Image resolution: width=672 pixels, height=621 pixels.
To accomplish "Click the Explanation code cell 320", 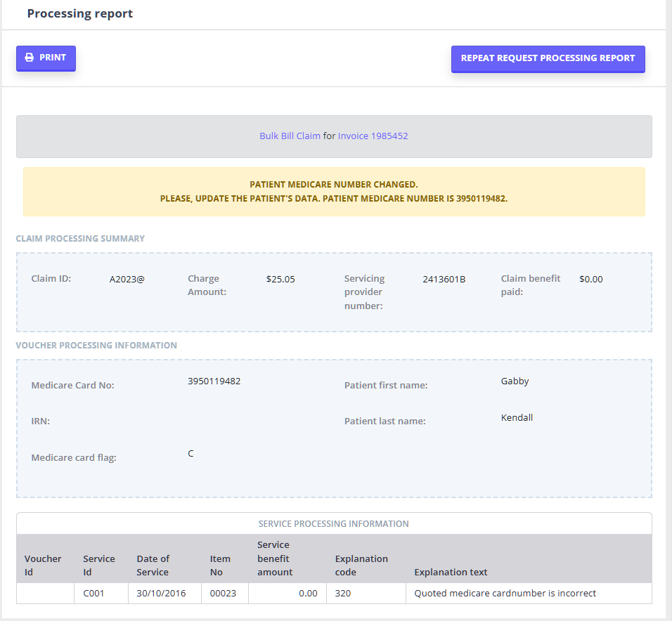I will pyautogui.click(x=342, y=594).
